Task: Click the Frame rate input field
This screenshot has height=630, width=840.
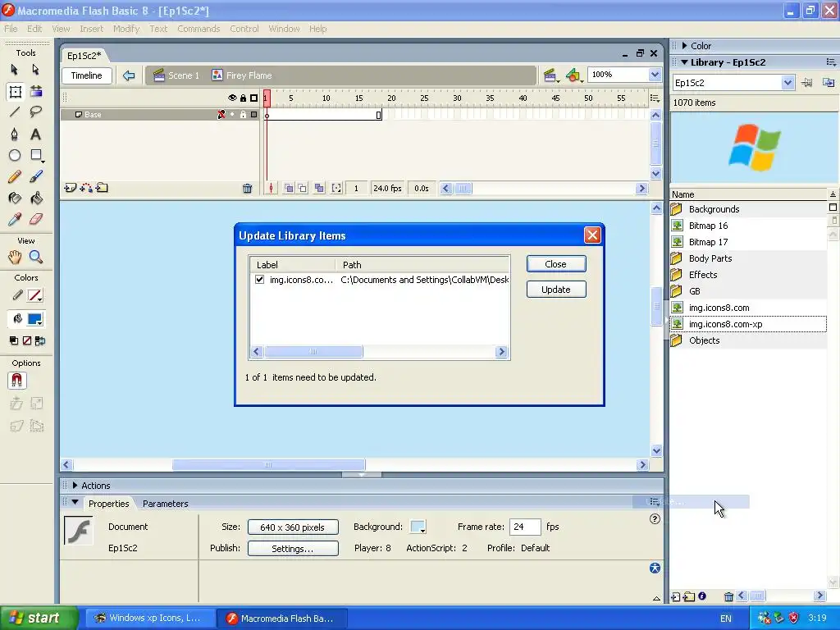Action: click(x=525, y=527)
